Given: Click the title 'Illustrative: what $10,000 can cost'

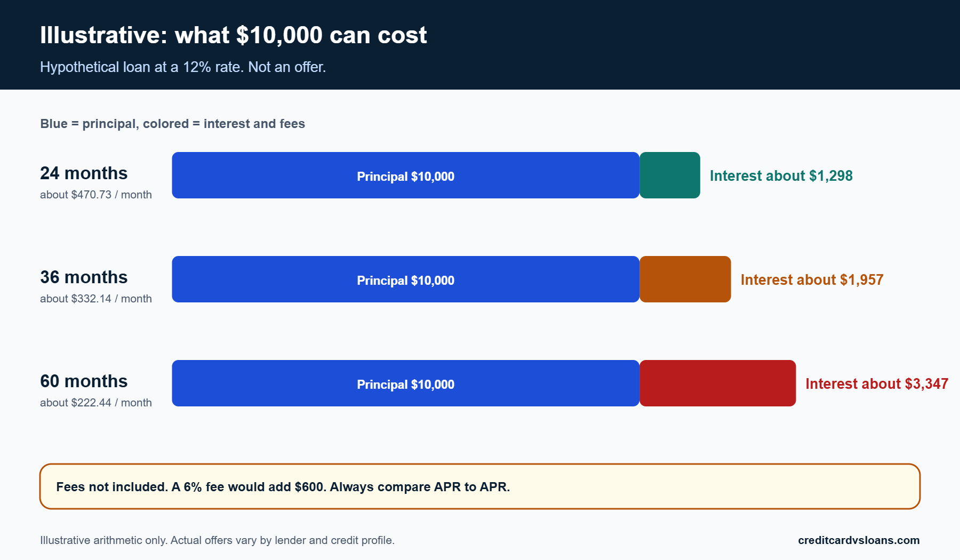Looking at the screenshot, I should (233, 35).
